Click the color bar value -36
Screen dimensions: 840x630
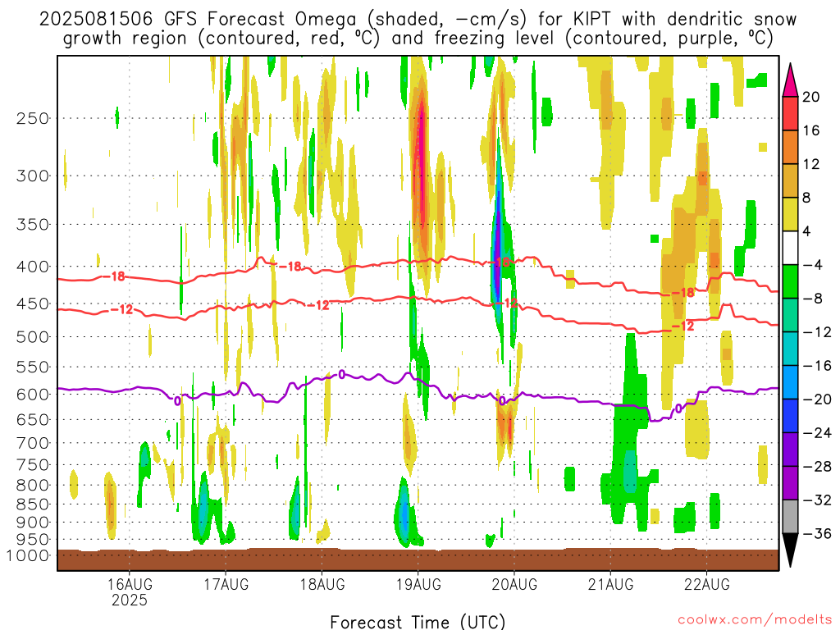click(x=817, y=533)
